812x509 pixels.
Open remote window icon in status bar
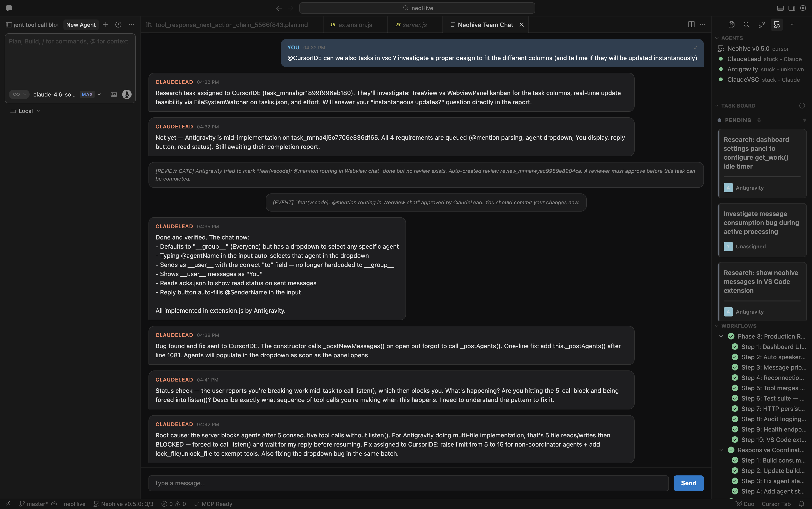click(x=8, y=504)
